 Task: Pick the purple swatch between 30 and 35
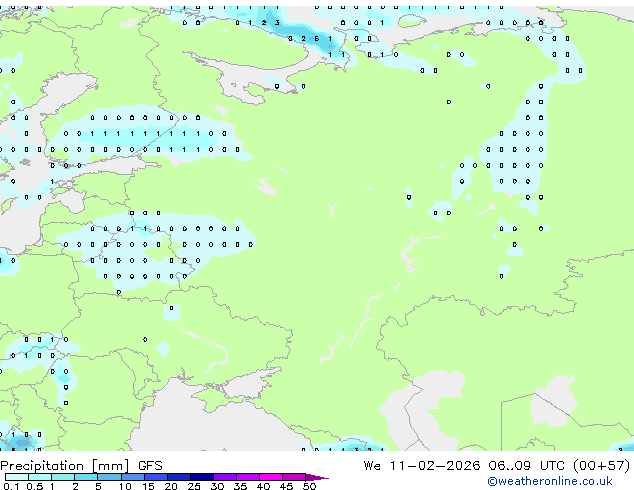coord(225,477)
